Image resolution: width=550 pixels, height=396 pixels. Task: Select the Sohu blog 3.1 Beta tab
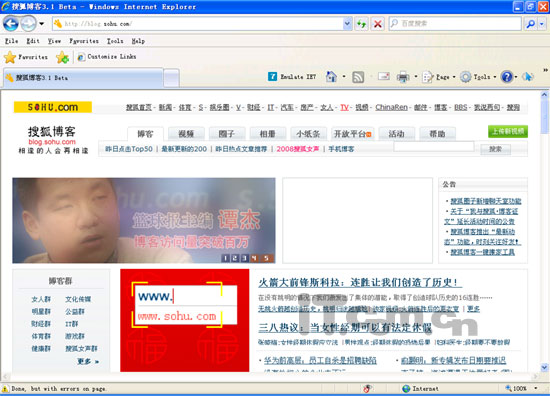click(83, 78)
